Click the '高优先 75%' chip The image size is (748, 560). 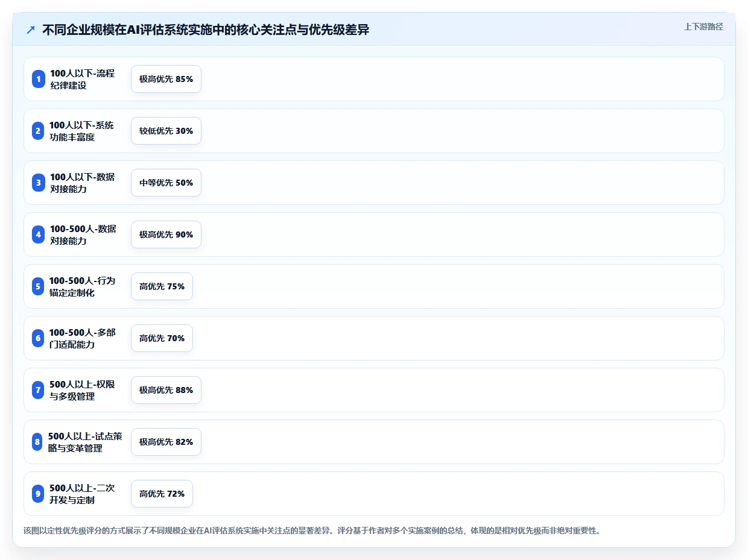pyautogui.click(x=162, y=286)
